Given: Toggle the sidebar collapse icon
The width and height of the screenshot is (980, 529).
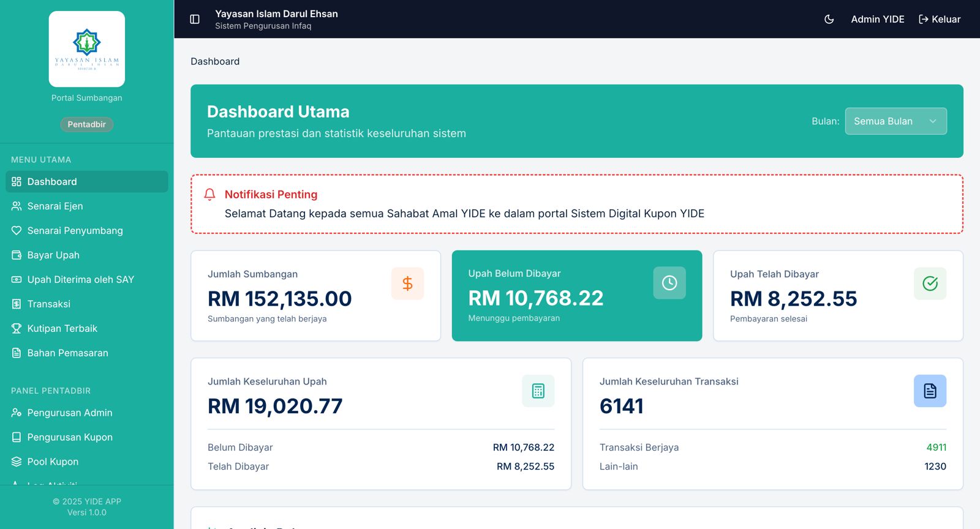Looking at the screenshot, I should click(x=195, y=19).
